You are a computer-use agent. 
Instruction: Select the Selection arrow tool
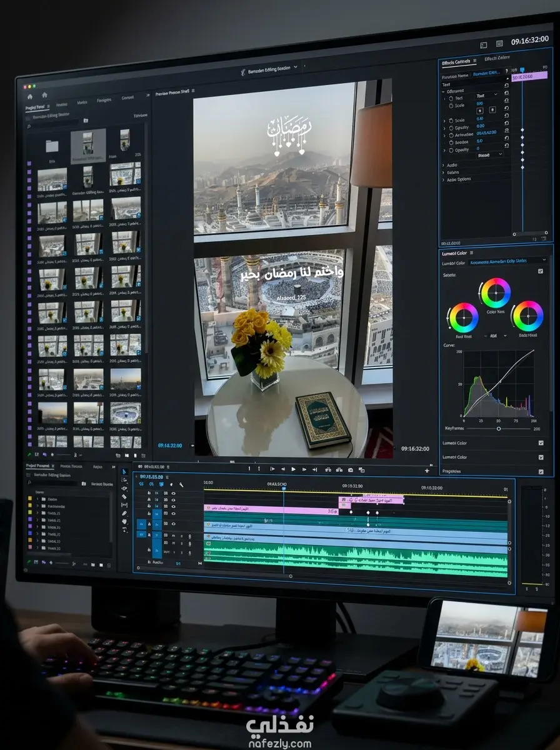[x=124, y=472]
